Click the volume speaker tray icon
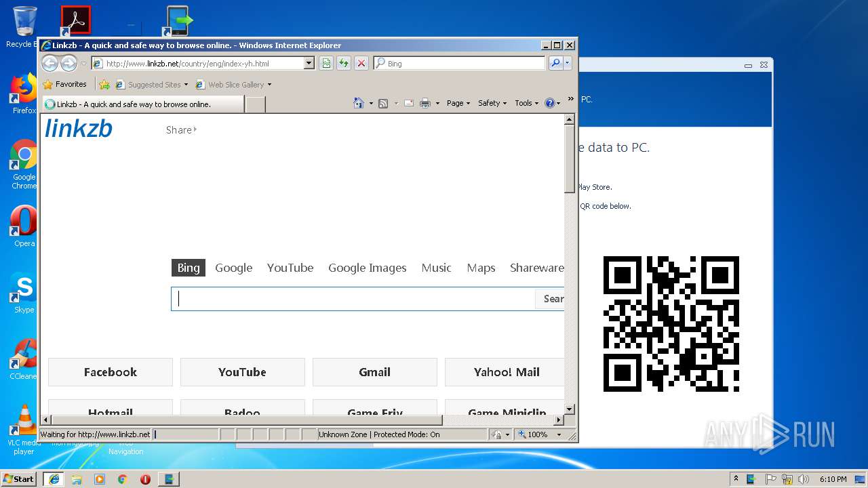The width and height of the screenshot is (868, 488). [804, 479]
